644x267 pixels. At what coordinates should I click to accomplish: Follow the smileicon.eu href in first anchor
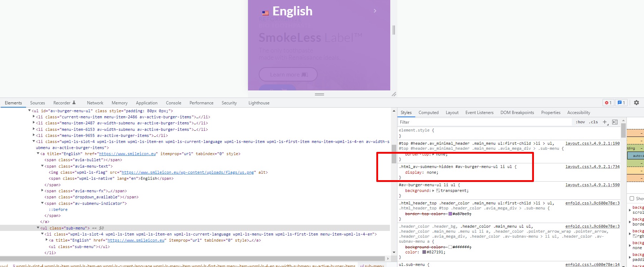click(127, 154)
